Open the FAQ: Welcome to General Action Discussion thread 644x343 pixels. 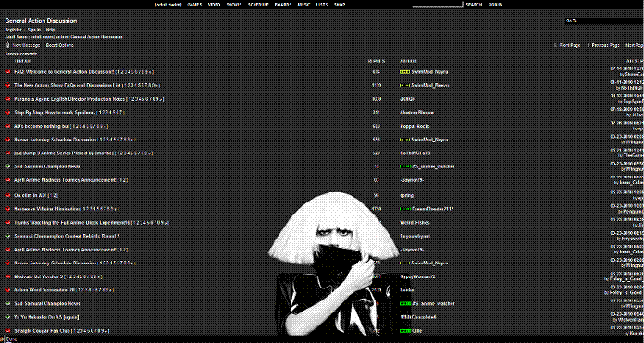pyautogui.click(x=64, y=72)
